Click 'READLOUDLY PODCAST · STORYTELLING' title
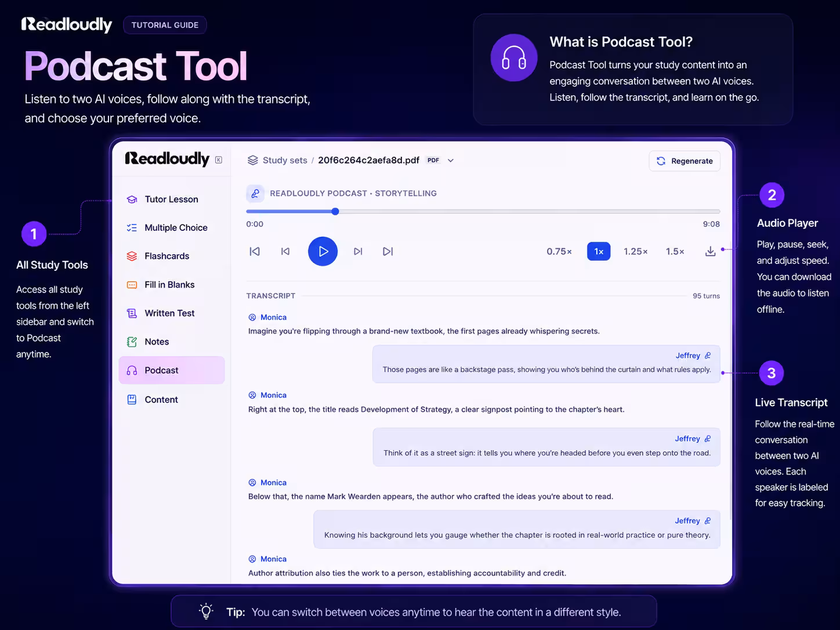Image resolution: width=840 pixels, height=630 pixels. coord(353,193)
